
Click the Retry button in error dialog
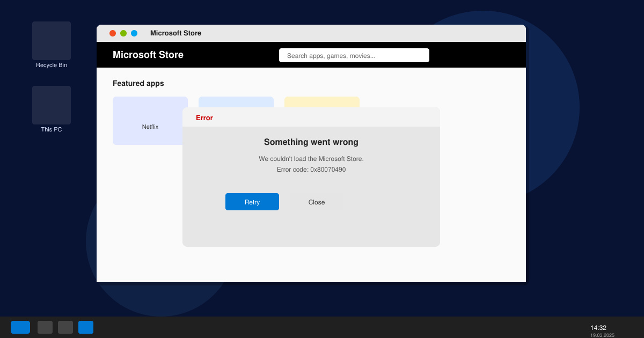(252, 202)
